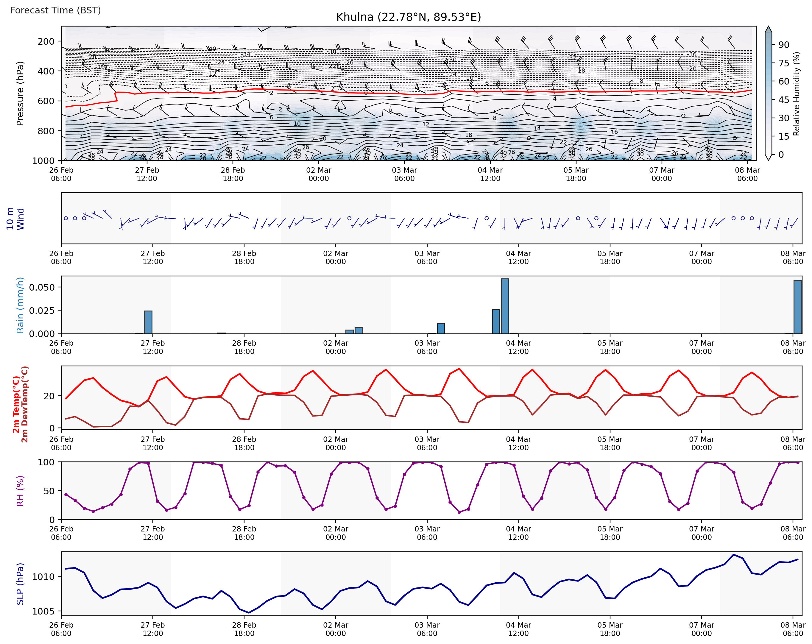This screenshot has height=644, width=812.
Task: Click the 'Forecast Time (BST)' label
Action: [x=55, y=10]
